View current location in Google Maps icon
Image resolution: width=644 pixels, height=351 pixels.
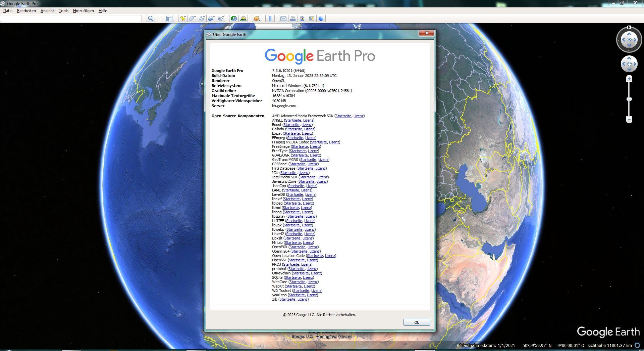(312, 18)
